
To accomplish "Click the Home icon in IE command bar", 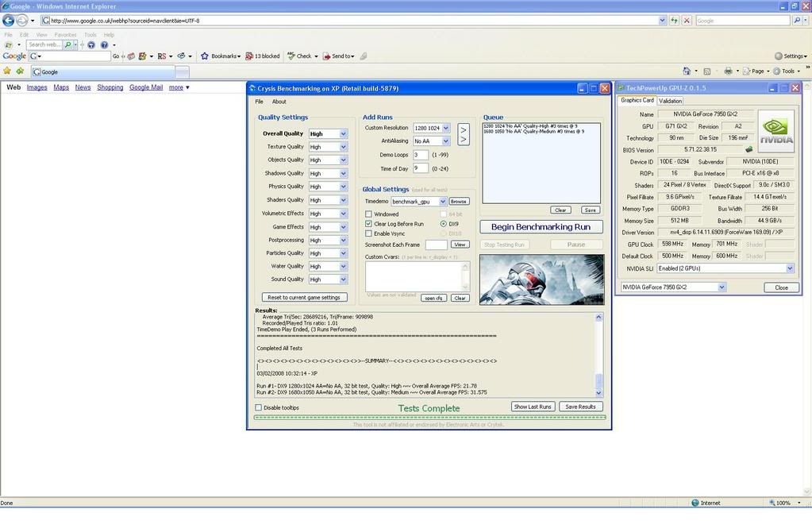I will [x=687, y=71].
